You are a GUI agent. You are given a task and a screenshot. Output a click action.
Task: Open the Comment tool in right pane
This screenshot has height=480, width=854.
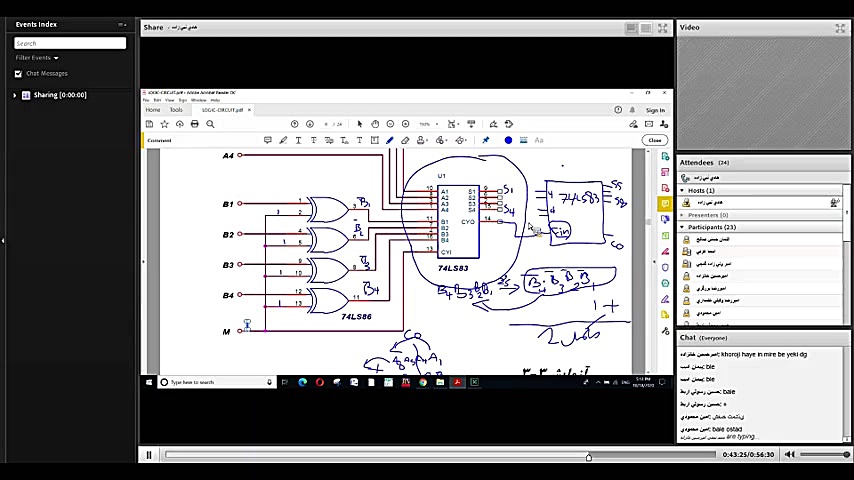point(665,204)
